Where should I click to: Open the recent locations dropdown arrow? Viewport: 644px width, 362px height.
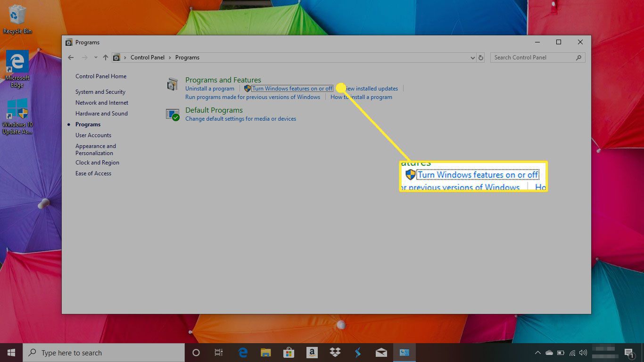click(x=96, y=58)
